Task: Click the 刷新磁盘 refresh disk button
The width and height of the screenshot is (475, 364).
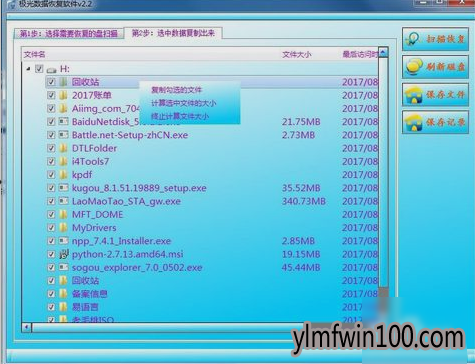Action: pos(435,67)
